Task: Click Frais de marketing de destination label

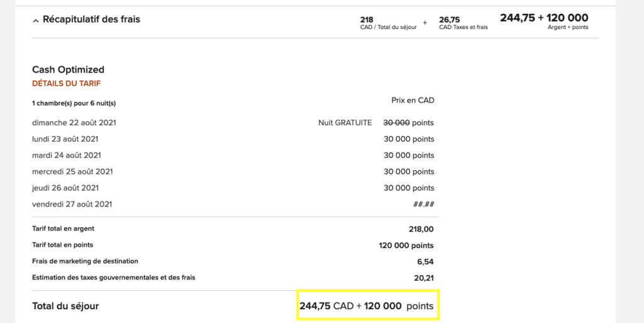Action: (x=85, y=261)
